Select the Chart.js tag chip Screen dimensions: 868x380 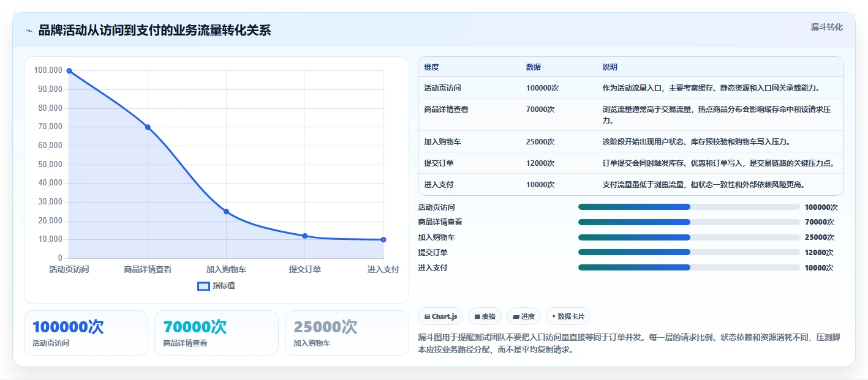click(x=440, y=316)
